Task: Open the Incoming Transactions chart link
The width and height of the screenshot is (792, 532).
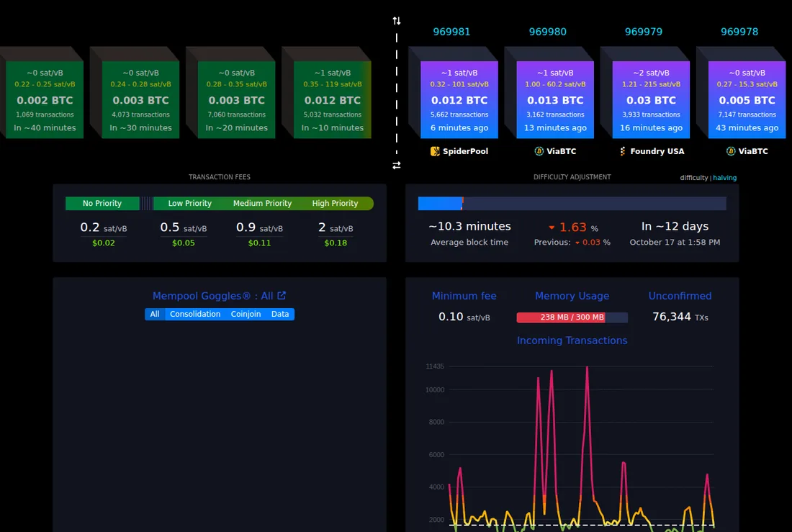Action: pos(572,341)
